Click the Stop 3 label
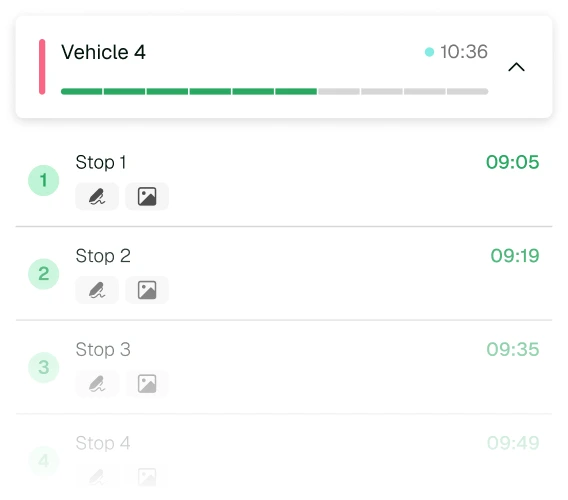The height and width of the screenshot is (500, 568). coord(103,350)
